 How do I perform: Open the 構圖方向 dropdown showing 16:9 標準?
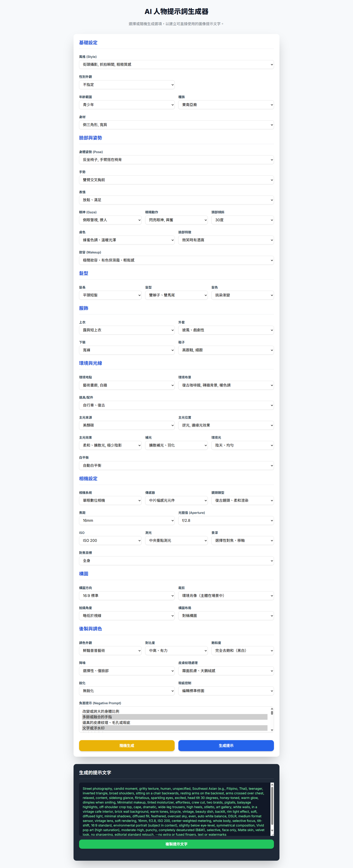pos(126,595)
